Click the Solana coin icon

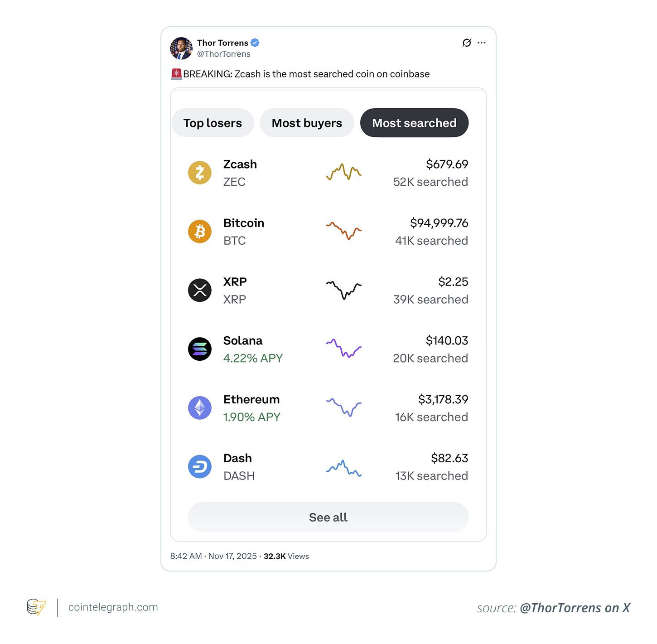tap(199, 349)
